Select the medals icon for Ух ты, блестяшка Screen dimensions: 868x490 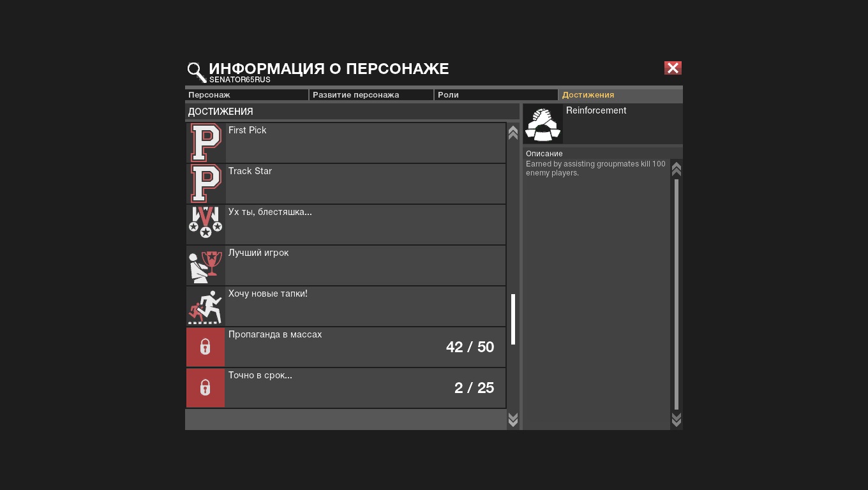[206, 225]
